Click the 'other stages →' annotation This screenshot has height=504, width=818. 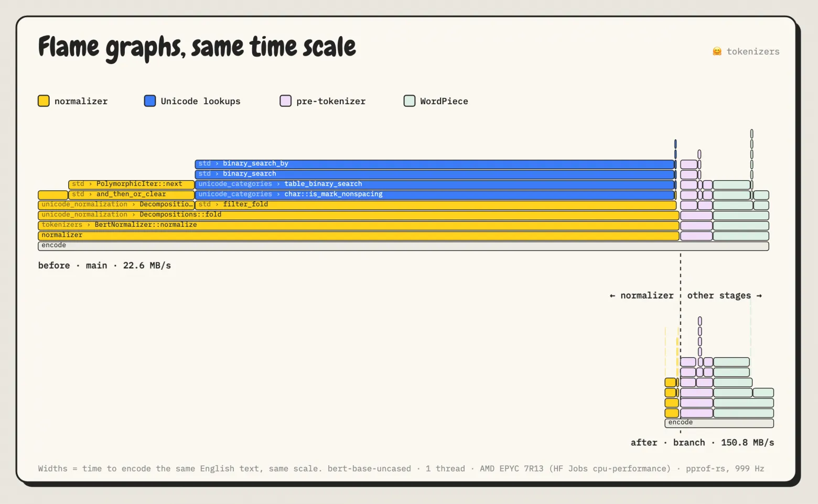pos(725,296)
